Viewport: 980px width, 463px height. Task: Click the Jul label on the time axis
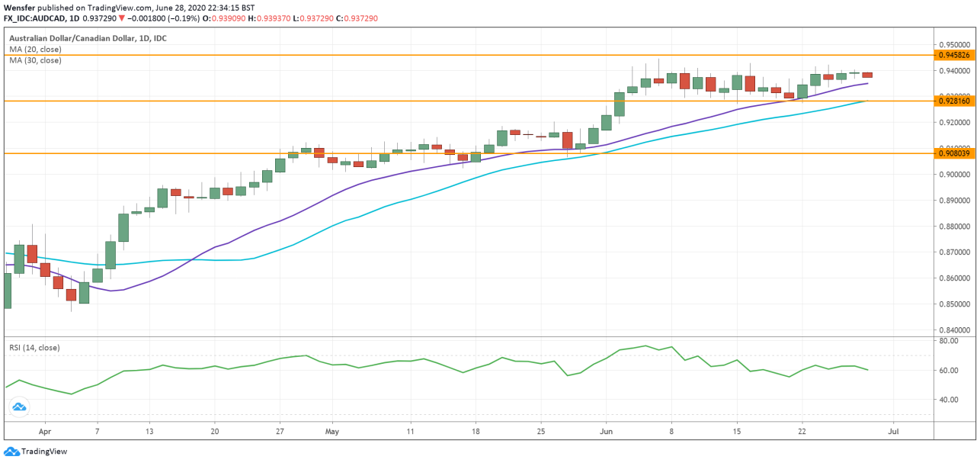[892, 430]
